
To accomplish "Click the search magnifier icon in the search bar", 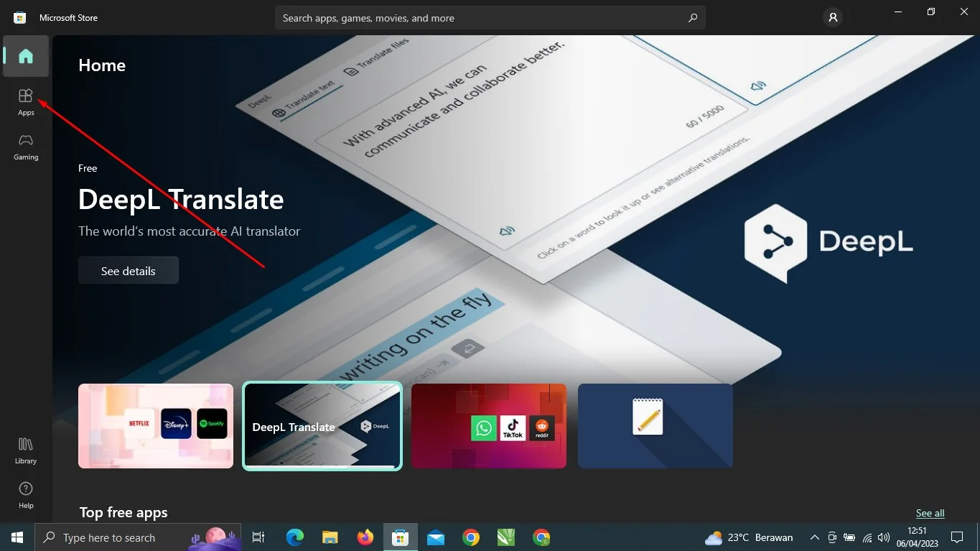I will [693, 18].
